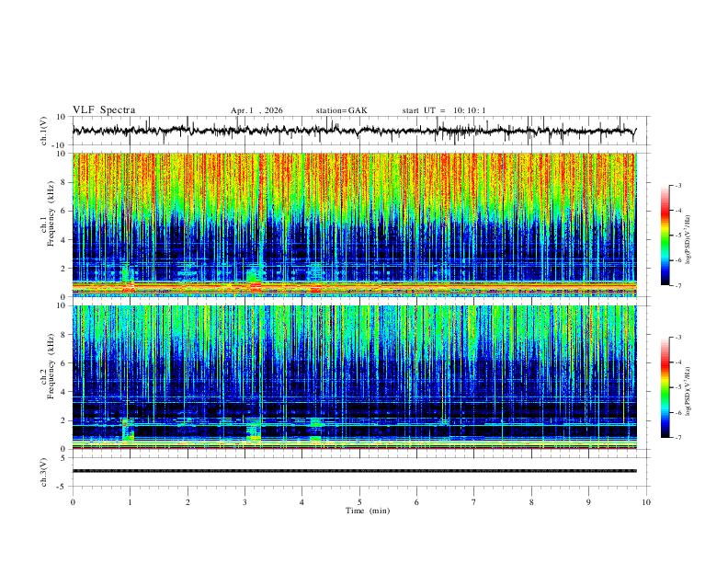Click the "ch.1(V)" waveform axis label

[44, 131]
